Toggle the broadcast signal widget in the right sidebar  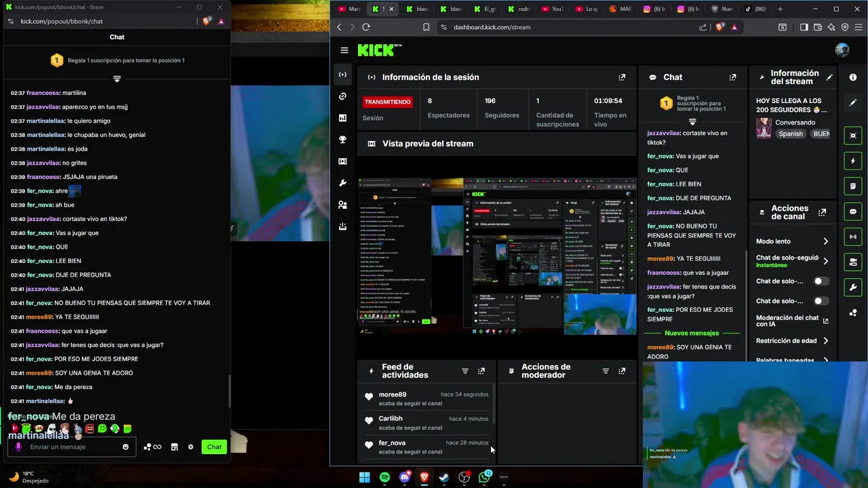(853, 237)
